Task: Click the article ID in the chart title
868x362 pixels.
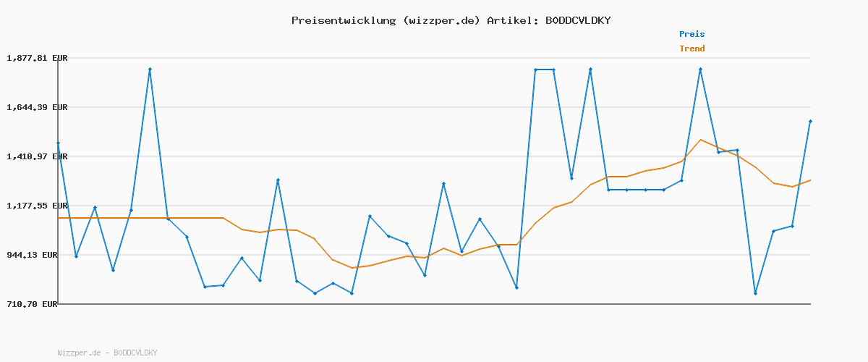Action: tap(577, 20)
